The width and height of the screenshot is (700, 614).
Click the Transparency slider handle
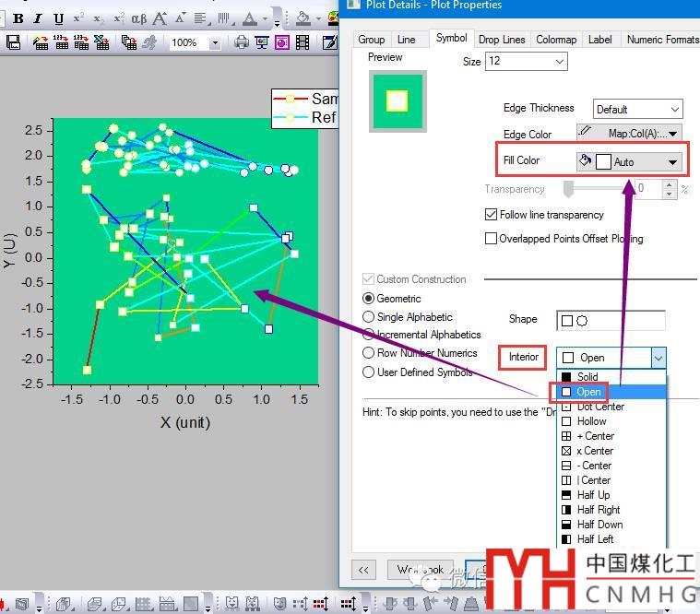tap(569, 189)
